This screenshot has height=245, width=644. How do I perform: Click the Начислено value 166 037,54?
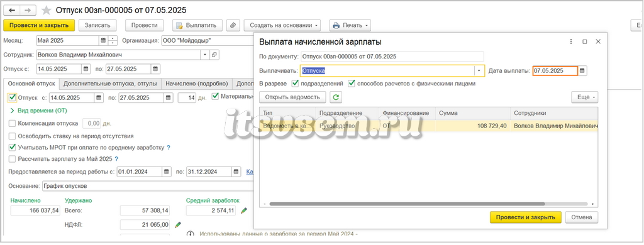coord(36,210)
